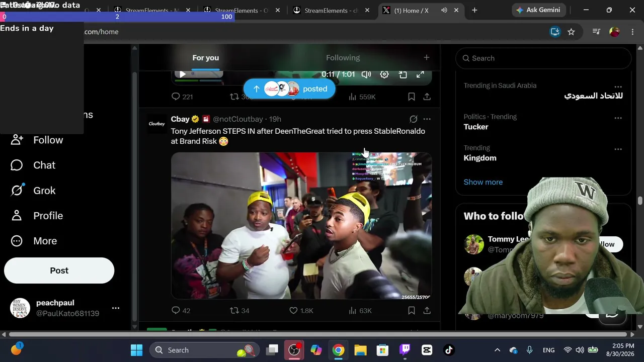The image size is (644, 362).
Task: Click the Windows taskbar Search box
Action: tap(203, 350)
